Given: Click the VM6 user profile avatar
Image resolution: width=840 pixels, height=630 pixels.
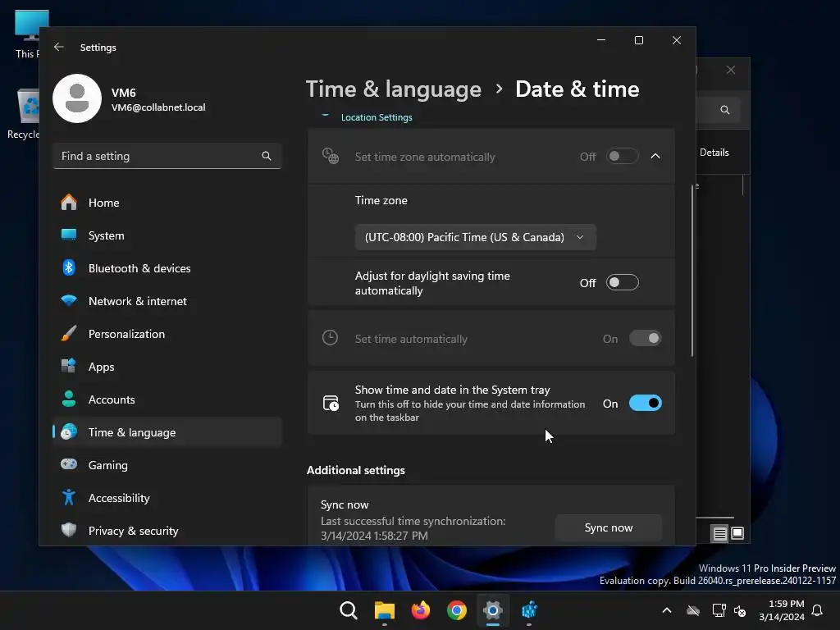Looking at the screenshot, I should click(77, 98).
